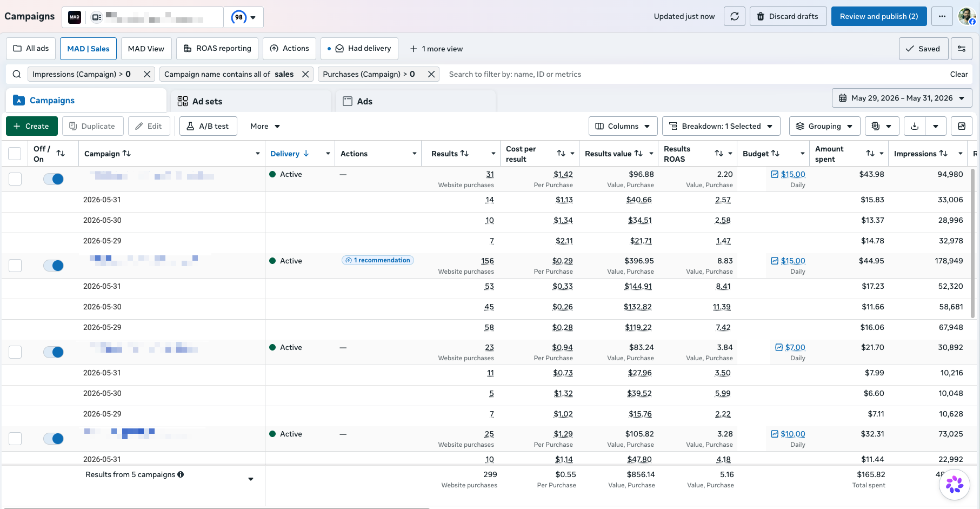Turn off the first campaign toggle
980x509 pixels.
coord(54,179)
